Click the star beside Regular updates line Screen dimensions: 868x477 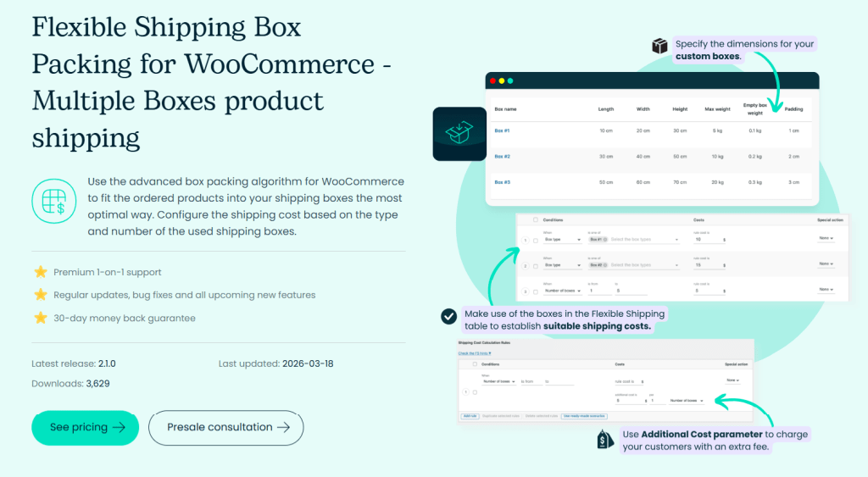[x=41, y=294]
